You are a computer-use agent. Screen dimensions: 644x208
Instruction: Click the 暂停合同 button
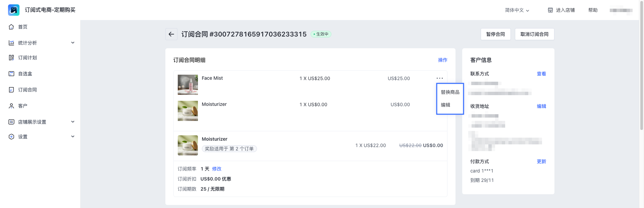coord(495,34)
